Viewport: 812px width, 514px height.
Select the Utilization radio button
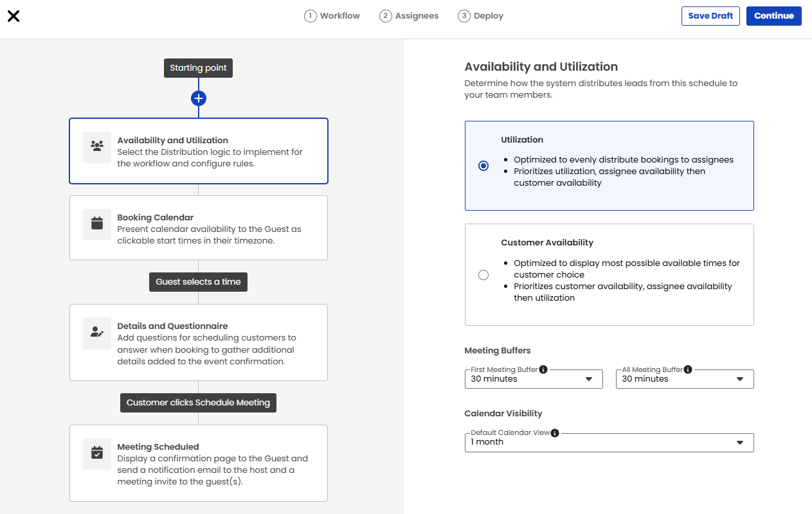pyautogui.click(x=483, y=166)
